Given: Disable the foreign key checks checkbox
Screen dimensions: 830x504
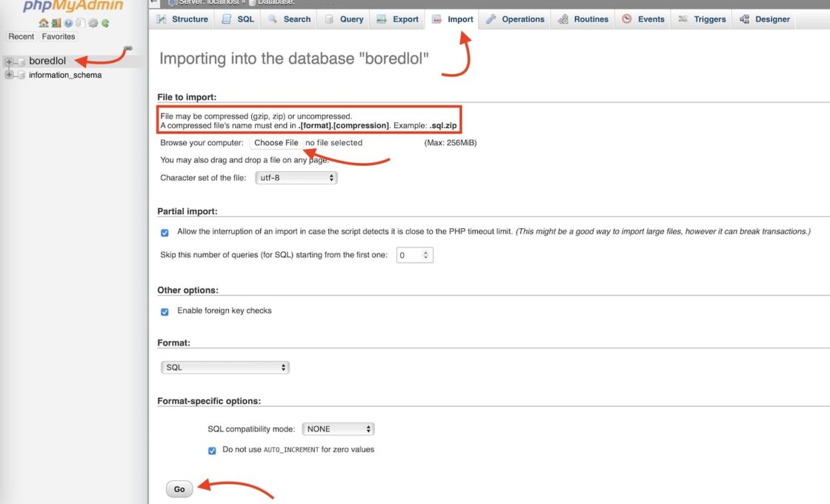Looking at the screenshot, I should [165, 311].
